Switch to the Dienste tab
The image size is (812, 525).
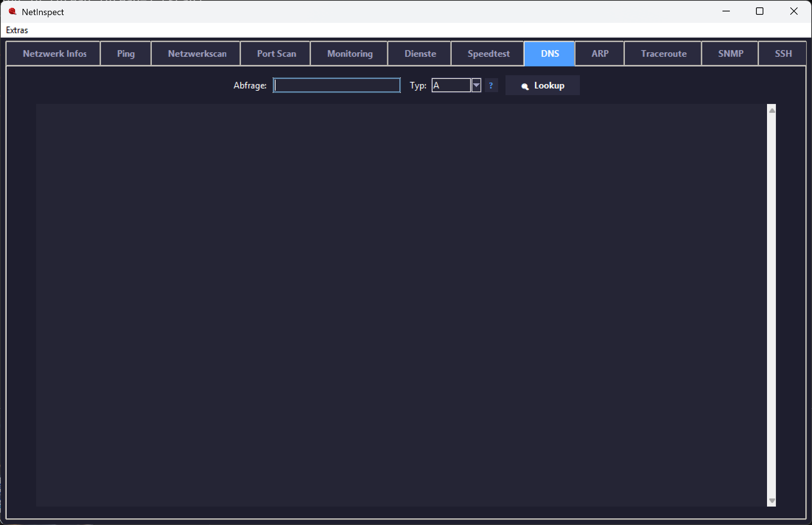click(x=420, y=54)
